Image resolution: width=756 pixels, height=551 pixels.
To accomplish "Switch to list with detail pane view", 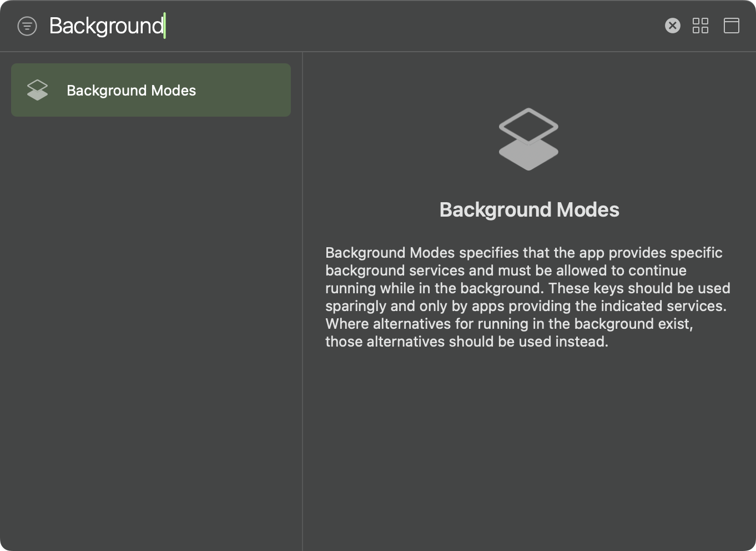I will [x=732, y=26].
